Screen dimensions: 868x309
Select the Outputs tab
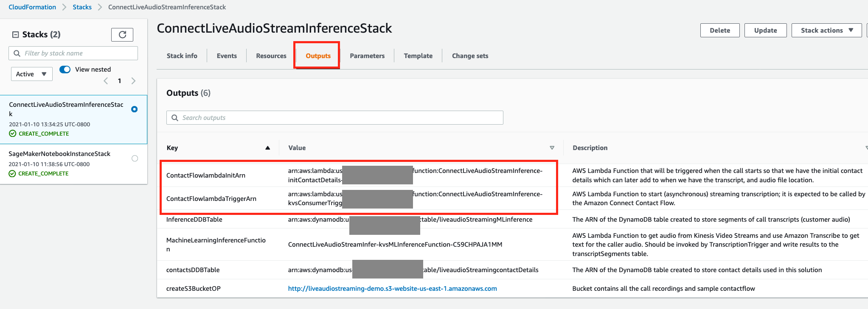(x=318, y=56)
